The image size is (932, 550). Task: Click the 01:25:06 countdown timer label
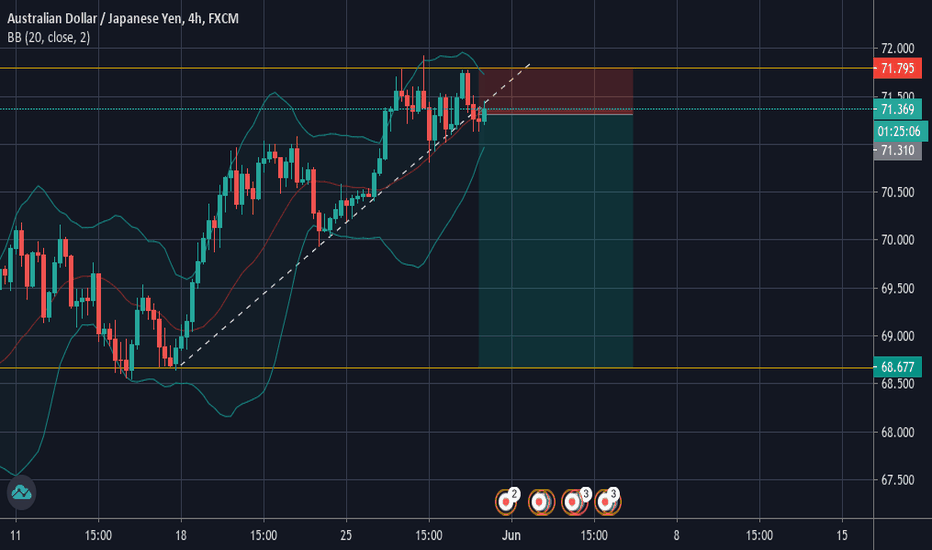pyautogui.click(x=899, y=131)
